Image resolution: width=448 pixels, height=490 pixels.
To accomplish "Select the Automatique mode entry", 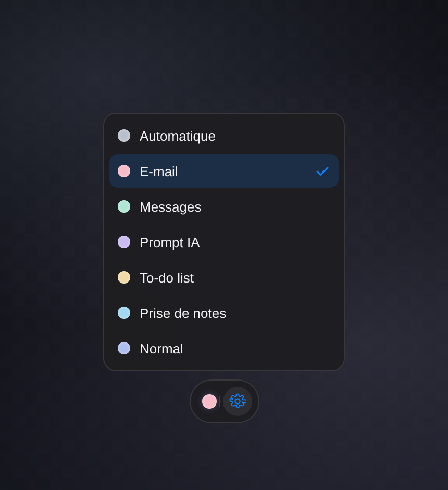I will (x=224, y=136).
